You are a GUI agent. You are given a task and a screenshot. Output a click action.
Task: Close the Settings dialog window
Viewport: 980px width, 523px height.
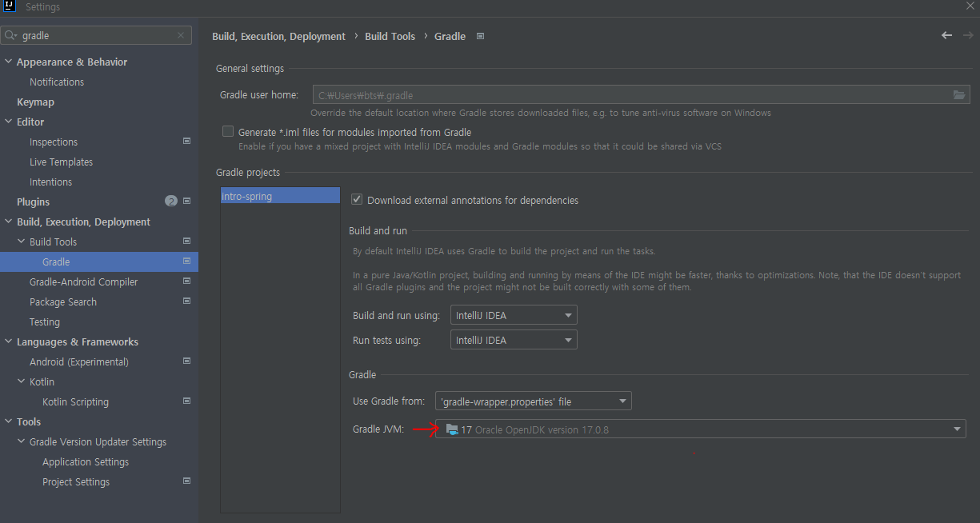pyautogui.click(x=970, y=6)
